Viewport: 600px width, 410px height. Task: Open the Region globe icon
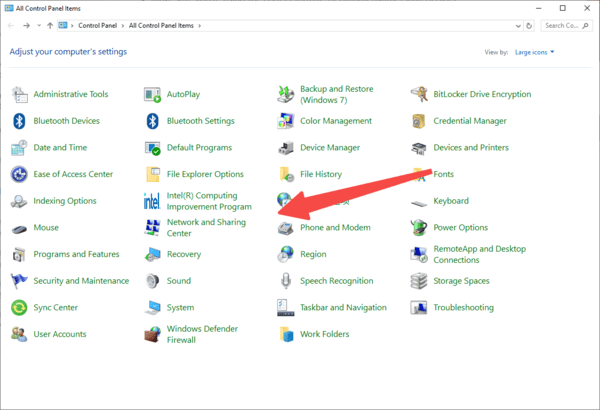coord(285,254)
